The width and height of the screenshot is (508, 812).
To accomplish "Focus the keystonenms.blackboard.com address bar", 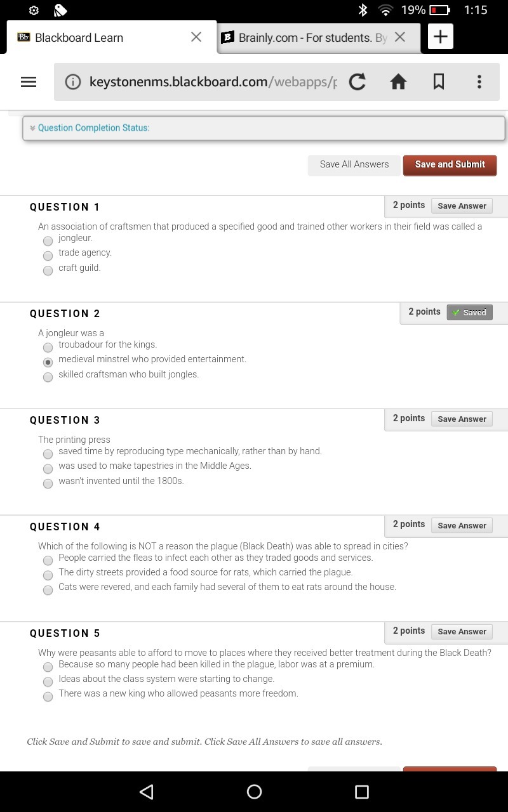I will point(213,82).
